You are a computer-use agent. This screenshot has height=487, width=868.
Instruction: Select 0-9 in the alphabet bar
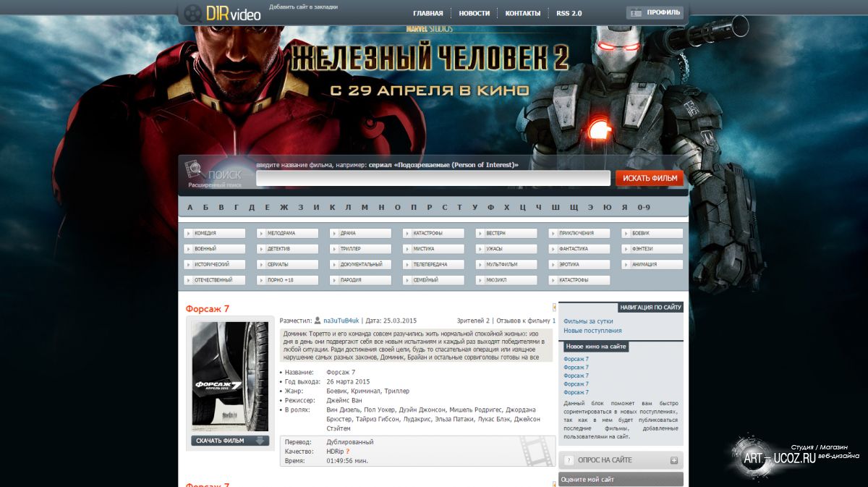coord(644,208)
